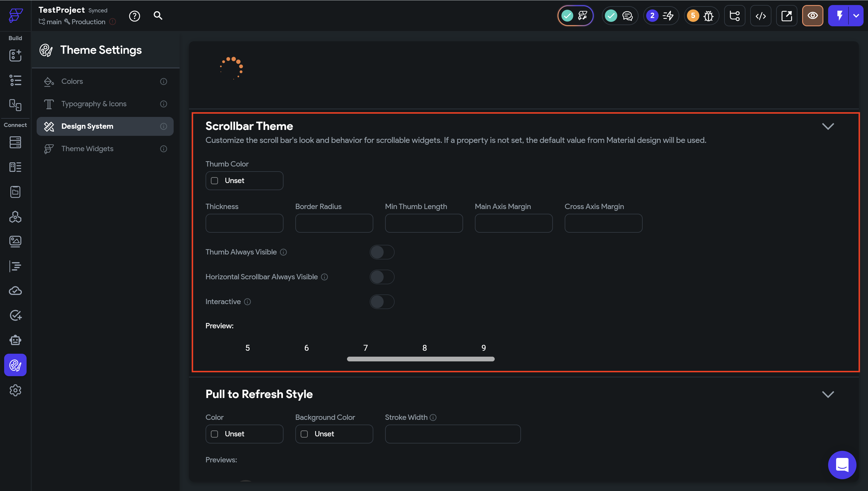Open Theme Widgets menu item
The height and width of the screenshot is (491, 868).
click(x=87, y=149)
